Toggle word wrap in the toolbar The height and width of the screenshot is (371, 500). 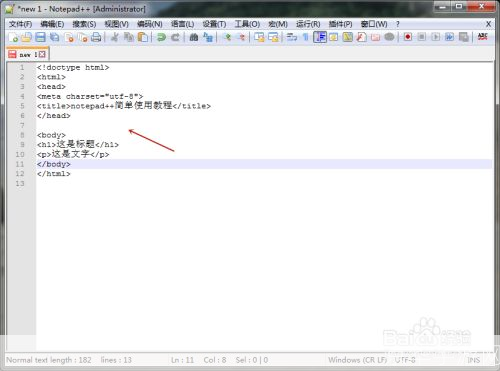point(292,37)
